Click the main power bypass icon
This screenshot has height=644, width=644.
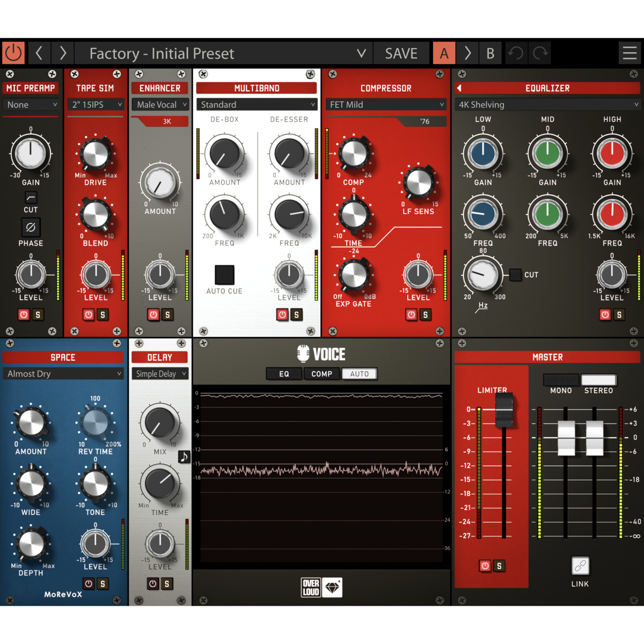[x=13, y=53]
